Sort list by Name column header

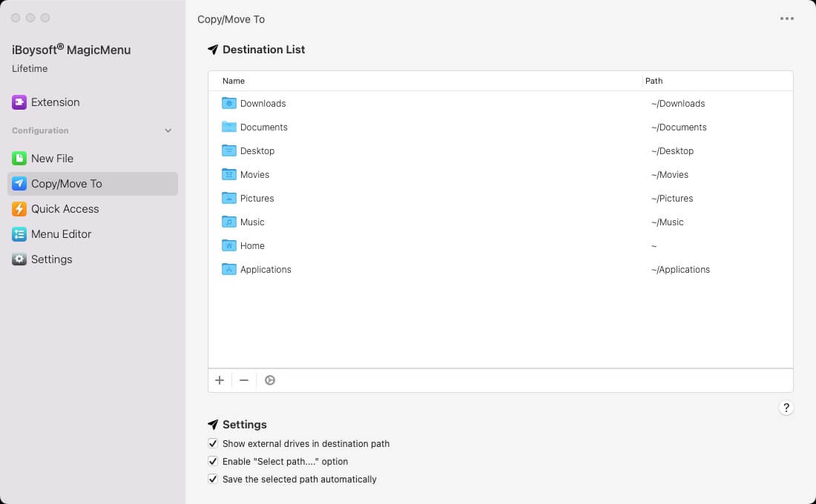234,81
